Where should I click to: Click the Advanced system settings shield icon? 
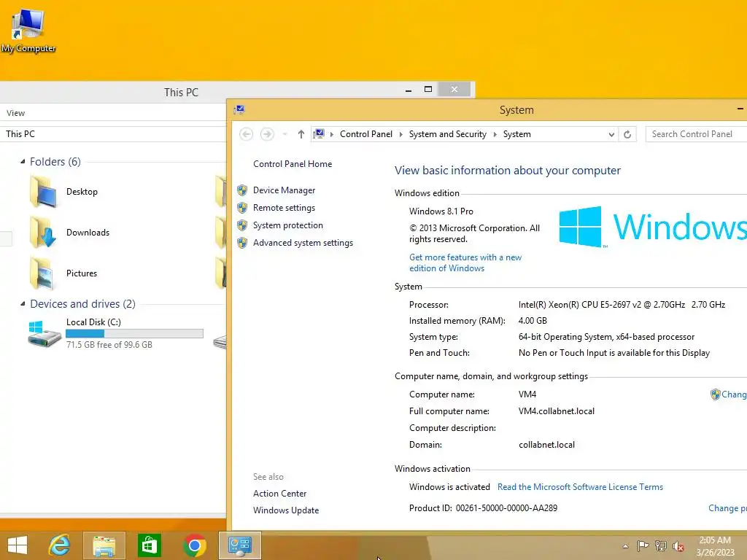tap(242, 243)
